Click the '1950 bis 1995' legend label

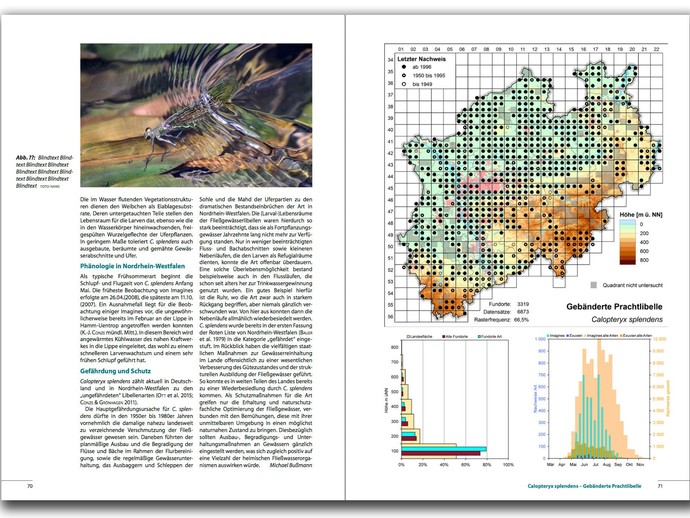pyautogui.click(x=429, y=76)
